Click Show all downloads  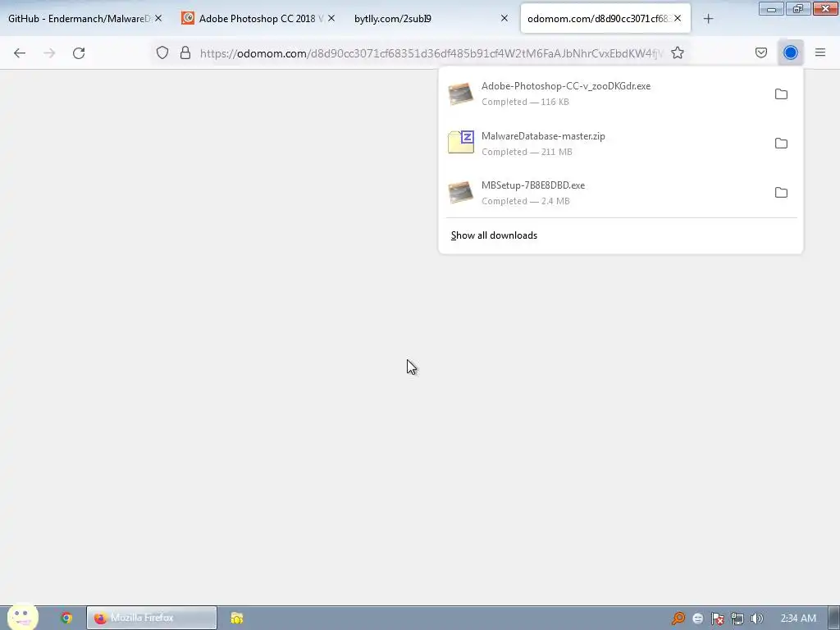point(494,235)
